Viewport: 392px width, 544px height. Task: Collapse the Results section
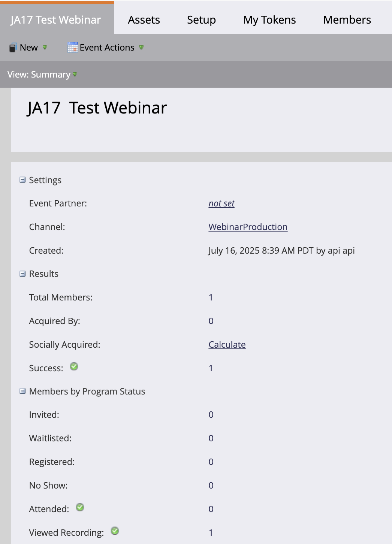22,274
